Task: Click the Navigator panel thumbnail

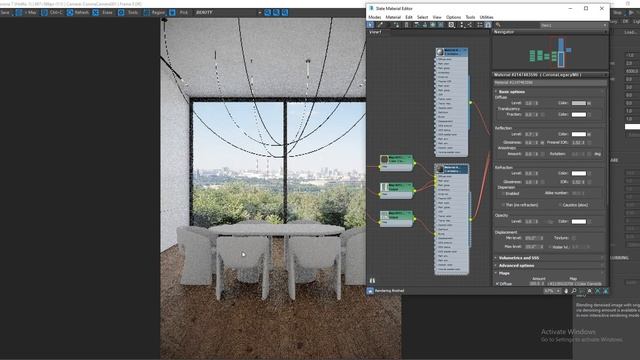Action: [x=549, y=53]
